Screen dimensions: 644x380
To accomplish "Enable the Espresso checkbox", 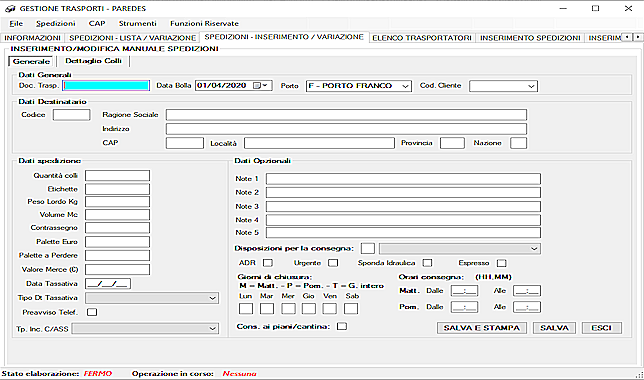I will 501,263.
